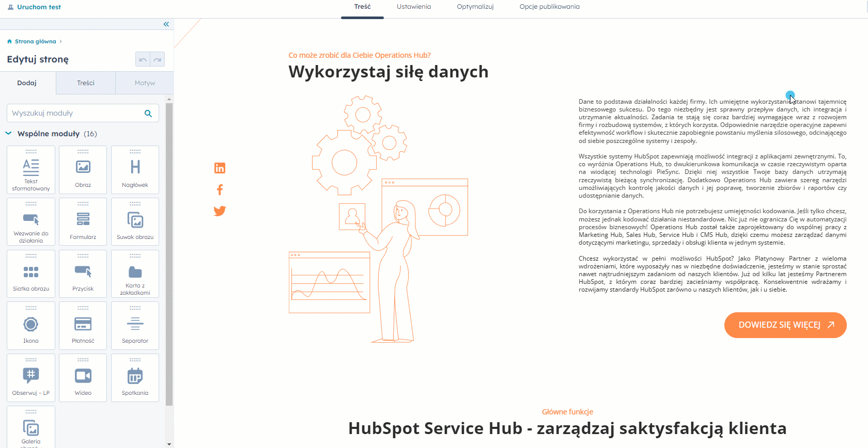Select the HubSpot Service Hub heading
Viewport: 868px width, 448px height.
[567, 428]
